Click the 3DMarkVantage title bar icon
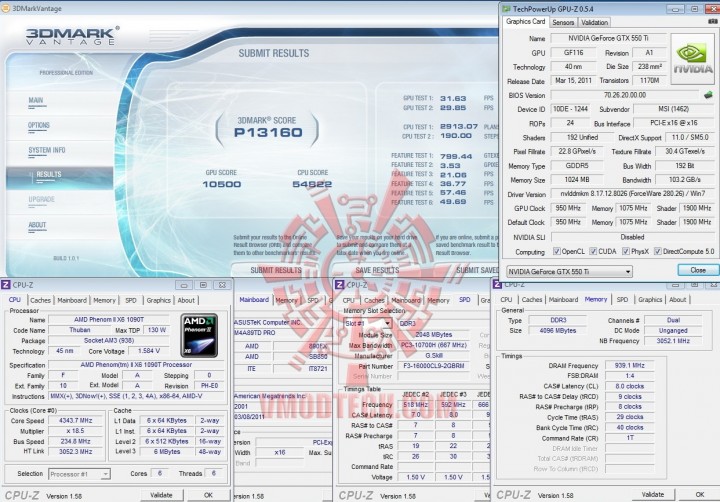Viewport: 720px width, 502px height. pos(6,8)
